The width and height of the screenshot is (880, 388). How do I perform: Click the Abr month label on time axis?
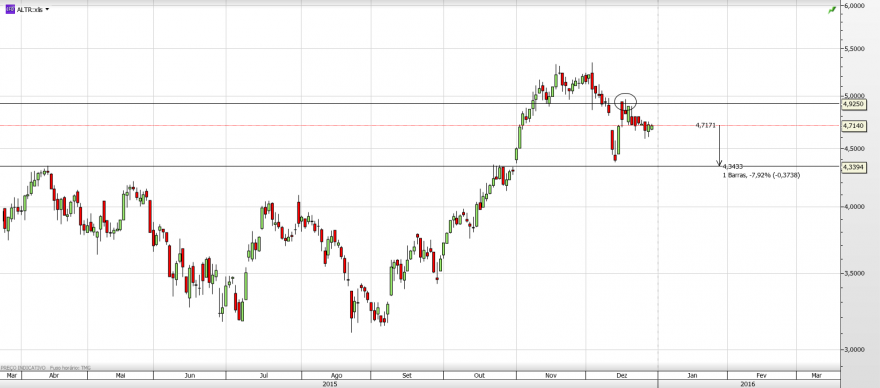pyautogui.click(x=54, y=375)
